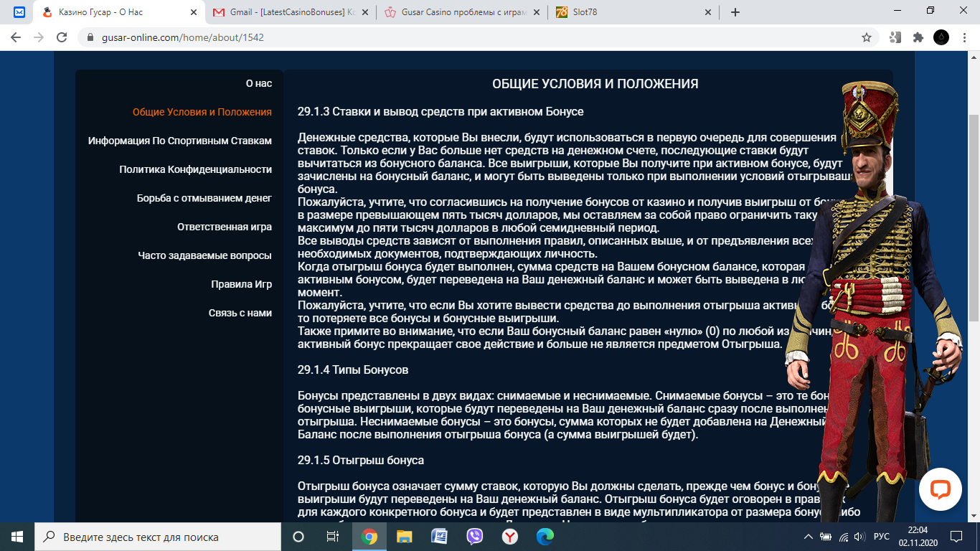Image resolution: width=980 pixels, height=551 pixels.
Task: Open the О нас section
Action: [259, 83]
